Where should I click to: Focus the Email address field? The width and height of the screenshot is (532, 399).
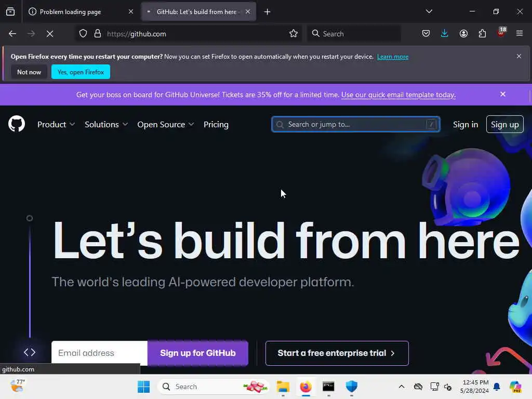pos(99,353)
